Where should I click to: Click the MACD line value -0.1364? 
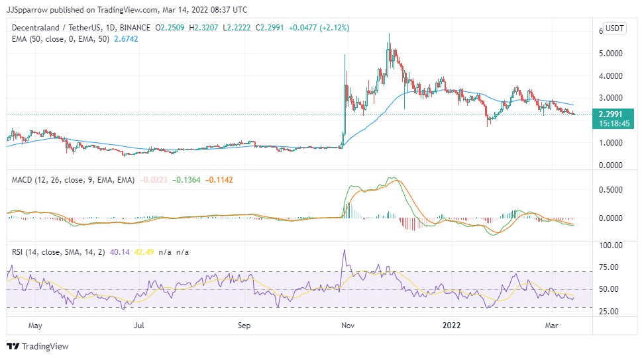pyautogui.click(x=186, y=180)
